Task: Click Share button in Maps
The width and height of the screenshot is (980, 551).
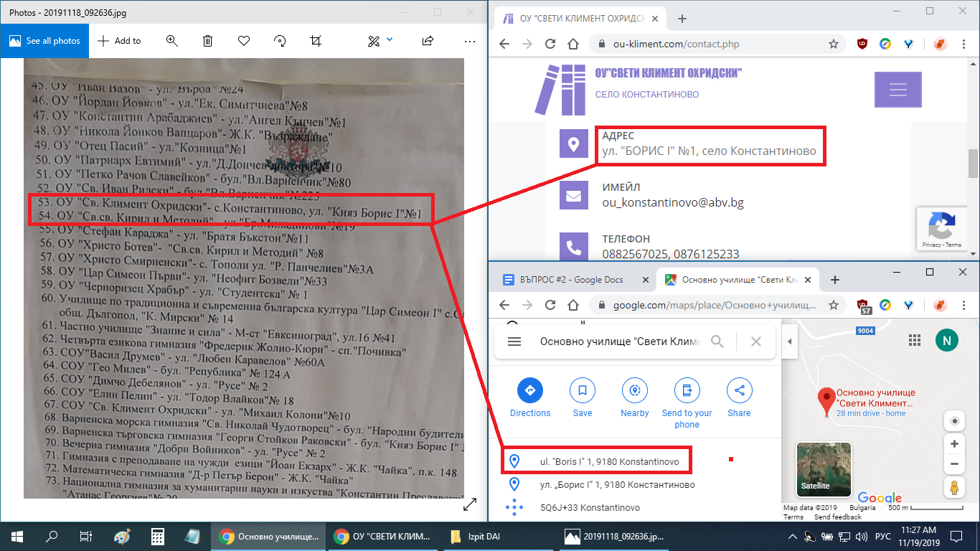Action: 739,398
